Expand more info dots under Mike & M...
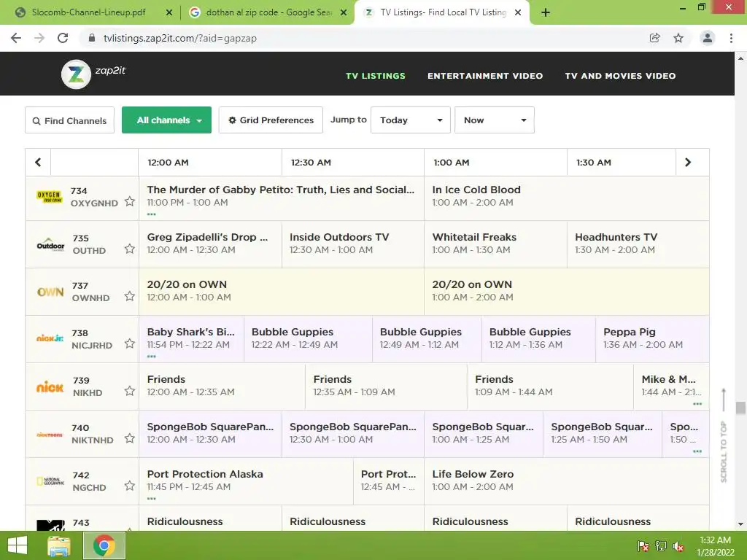The width and height of the screenshot is (747, 560). pos(697,404)
